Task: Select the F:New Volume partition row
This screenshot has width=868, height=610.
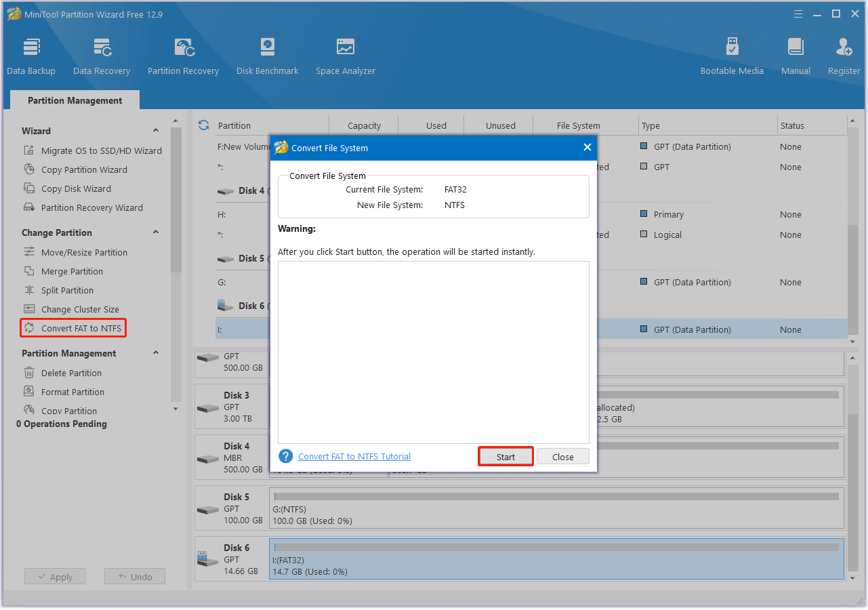Action: tap(531, 146)
